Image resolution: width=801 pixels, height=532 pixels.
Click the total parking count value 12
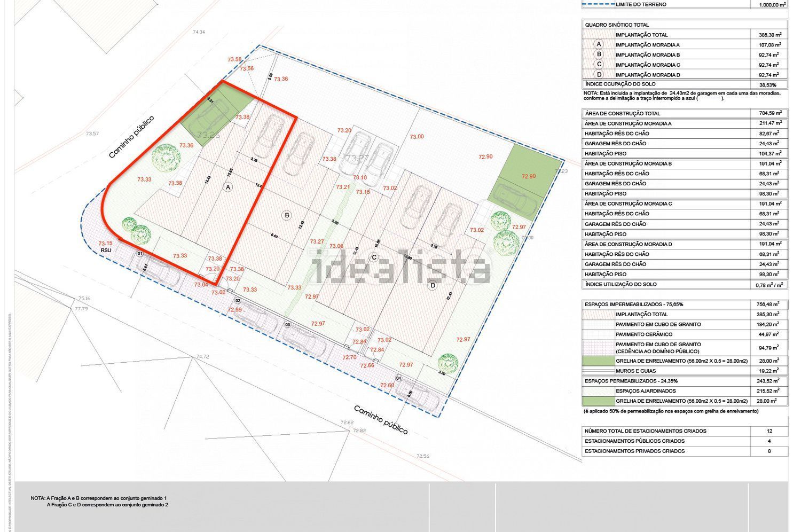pos(769,431)
